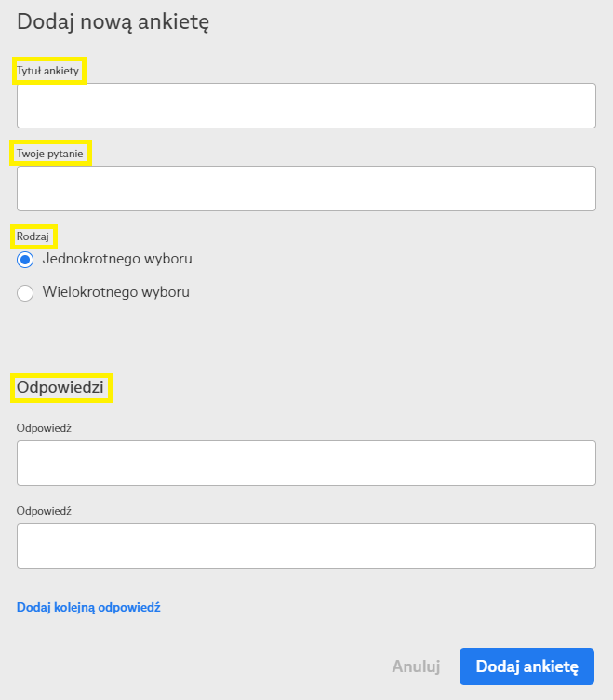Submit the new survey form
Image resolution: width=613 pixels, height=700 pixels.
tap(526, 666)
